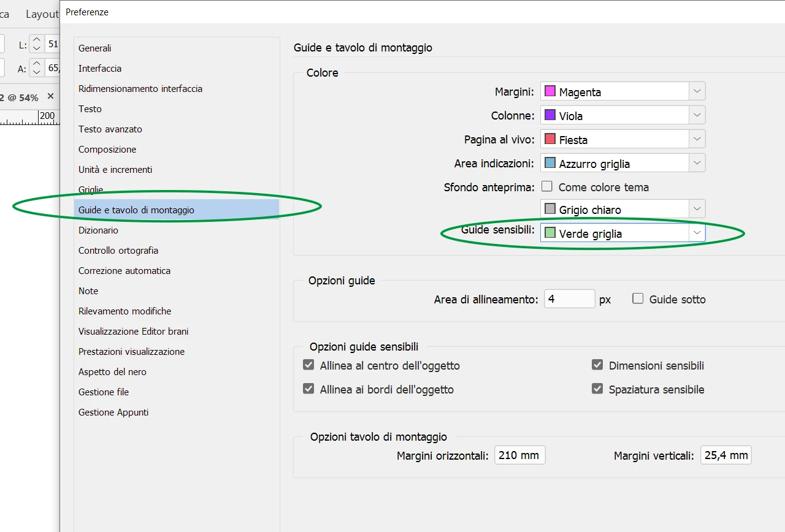Close the document tab with X icon
Screen dimensions: 785x532
point(50,96)
